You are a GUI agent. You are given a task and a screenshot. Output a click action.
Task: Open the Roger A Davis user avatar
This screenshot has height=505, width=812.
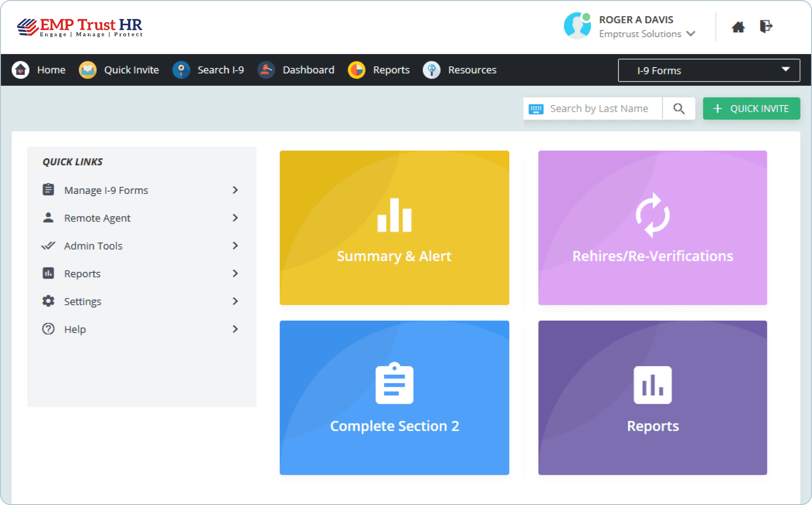click(577, 26)
